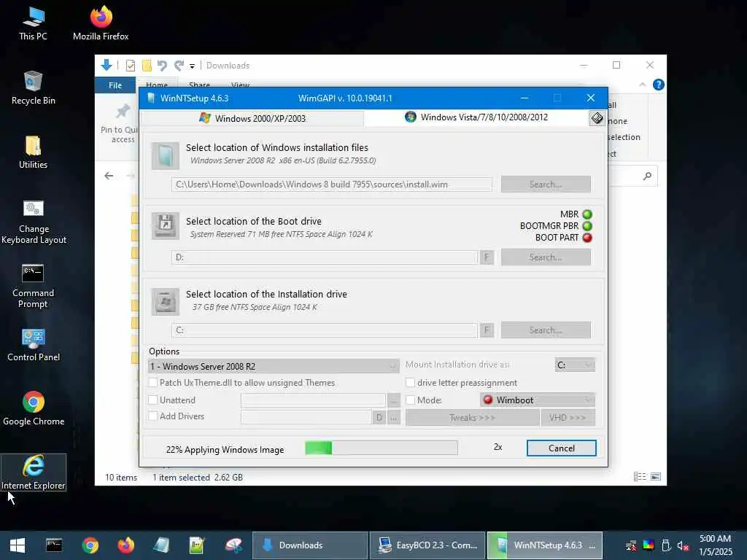747x560 pixels.
Task: Collapse the Explorer ribbon chevron
Action: [x=642, y=85]
